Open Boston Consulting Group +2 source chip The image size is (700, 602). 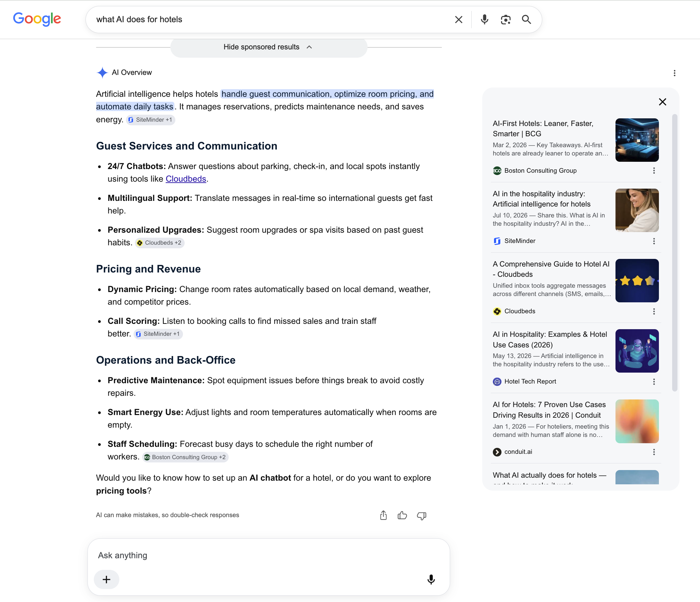point(185,457)
